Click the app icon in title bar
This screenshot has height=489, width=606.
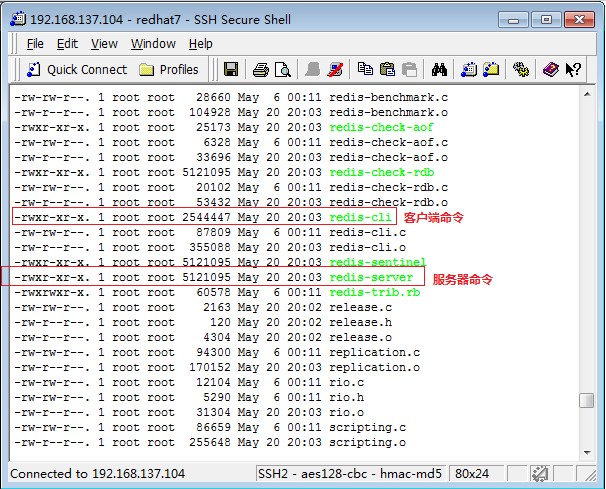click(x=18, y=19)
